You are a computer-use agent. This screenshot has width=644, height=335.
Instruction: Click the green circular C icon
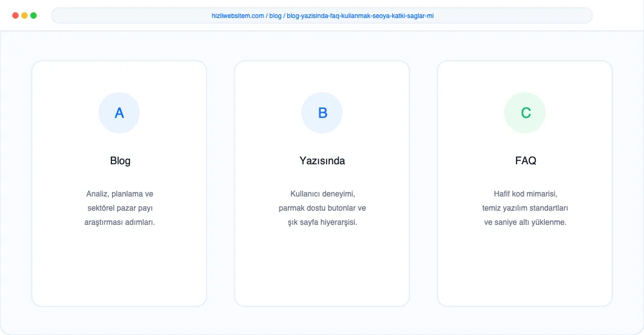525,113
